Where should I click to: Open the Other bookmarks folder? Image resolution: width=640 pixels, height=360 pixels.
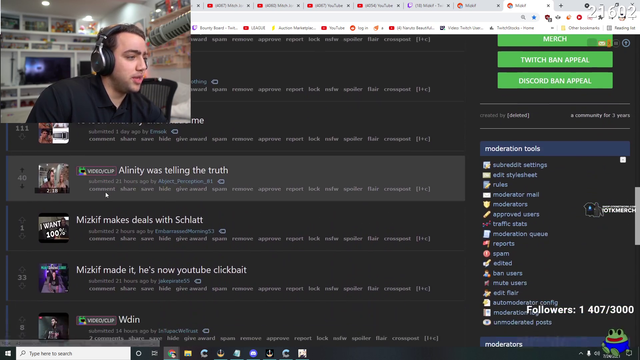click(x=580, y=28)
